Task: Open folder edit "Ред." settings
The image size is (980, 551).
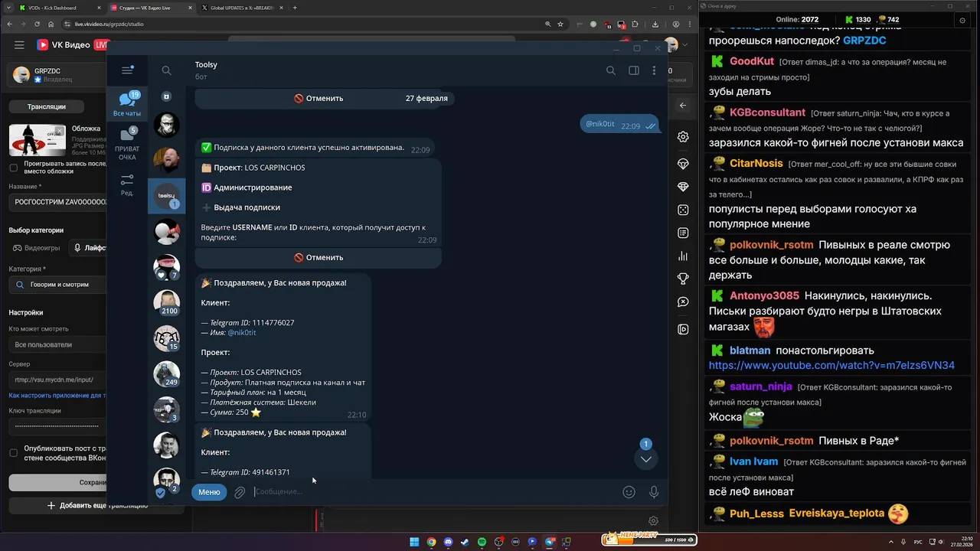Action: click(127, 185)
